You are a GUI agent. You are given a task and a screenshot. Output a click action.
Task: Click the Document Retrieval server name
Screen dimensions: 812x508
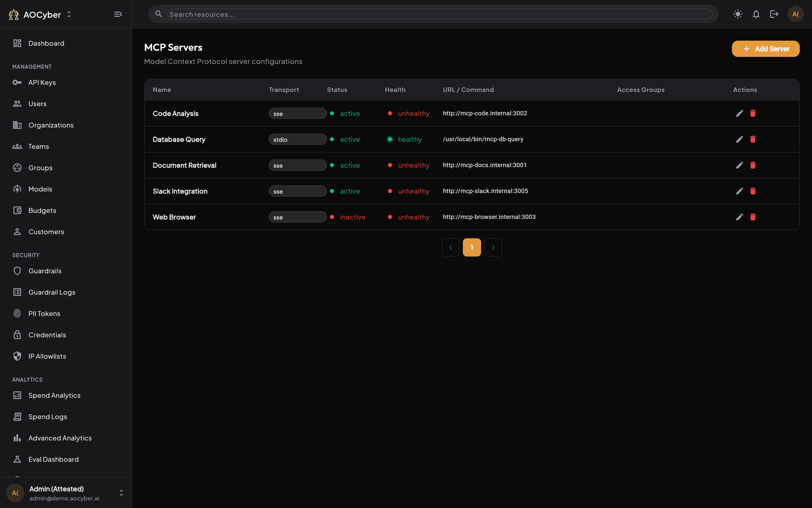pyautogui.click(x=184, y=165)
